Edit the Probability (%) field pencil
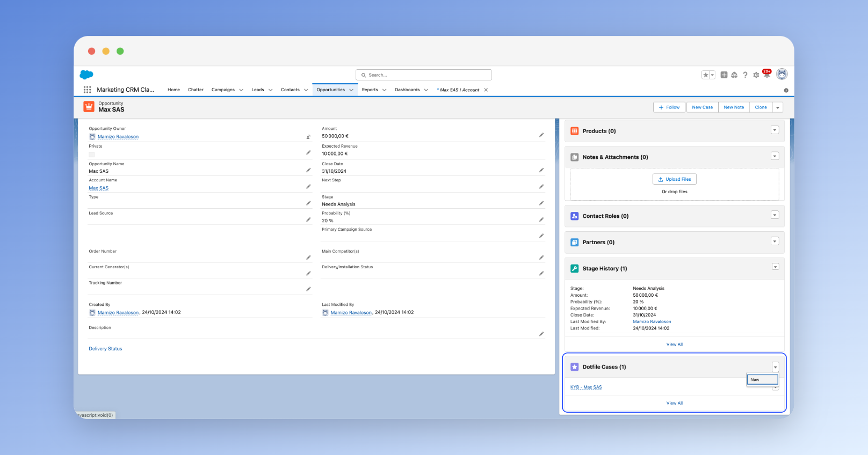 541,219
